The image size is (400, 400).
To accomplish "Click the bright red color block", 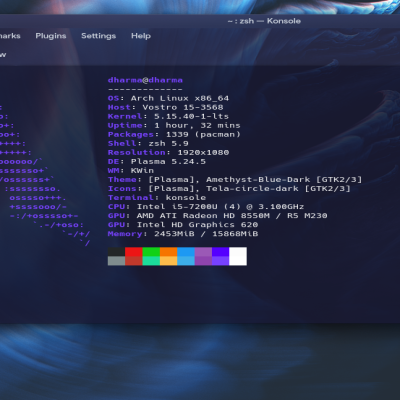I will [134, 251].
